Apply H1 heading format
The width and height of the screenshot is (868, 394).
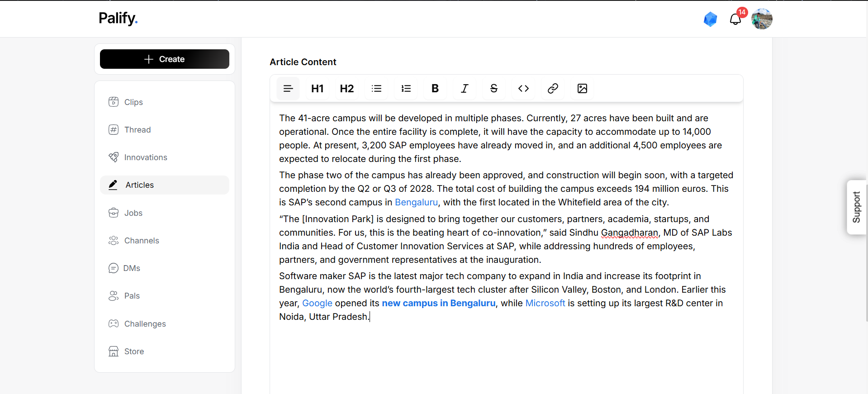318,89
